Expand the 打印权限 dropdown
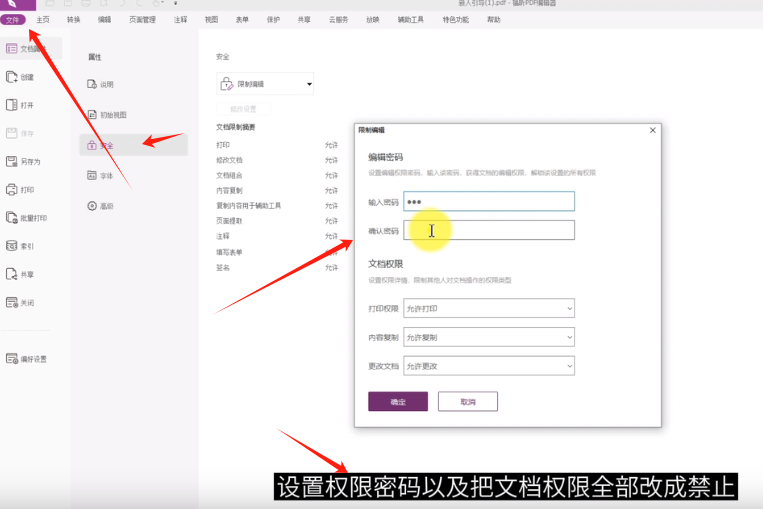763x509 pixels. coord(489,309)
